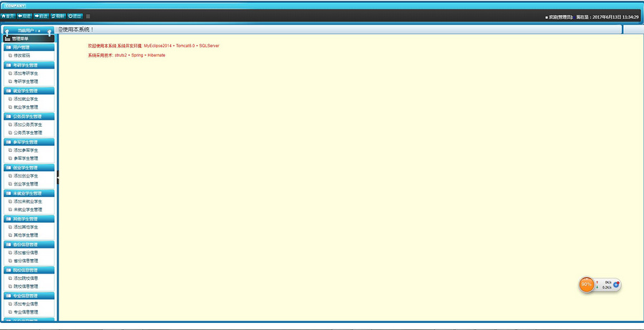Image resolution: width=644 pixels, height=330 pixels.
Task: Click the blue plus icon on floating widget
Action: tap(616, 284)
